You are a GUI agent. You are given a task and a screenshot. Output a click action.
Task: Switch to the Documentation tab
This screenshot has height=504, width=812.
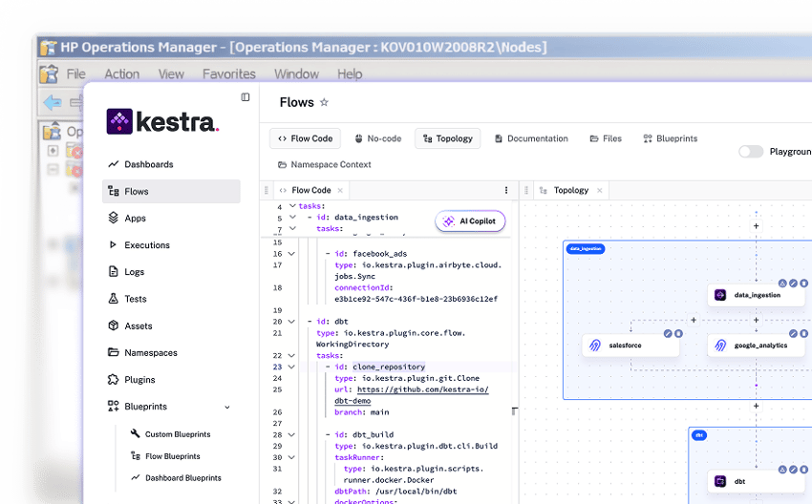coord(531,138)
